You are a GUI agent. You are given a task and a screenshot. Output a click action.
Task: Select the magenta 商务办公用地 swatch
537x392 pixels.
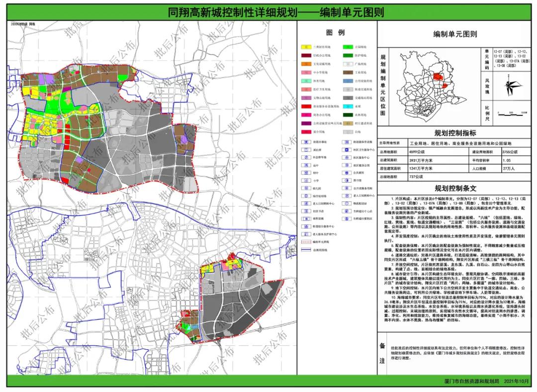[306, 115]
